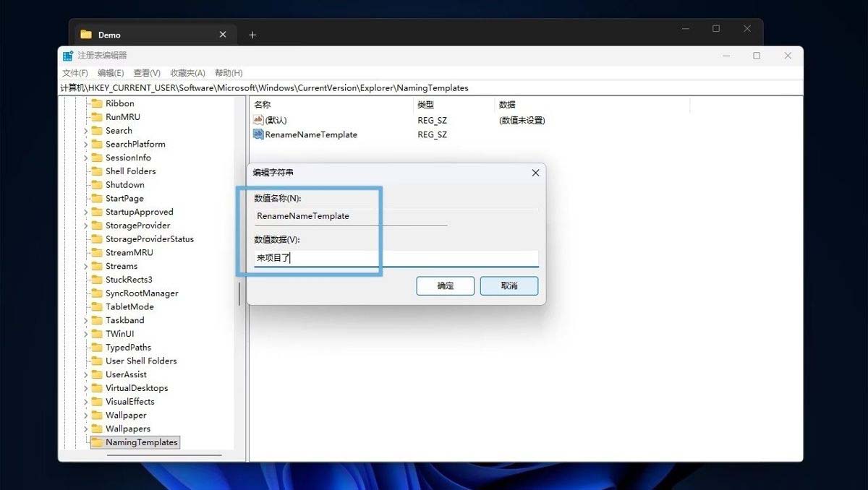Expand the Taskband key

85,320
